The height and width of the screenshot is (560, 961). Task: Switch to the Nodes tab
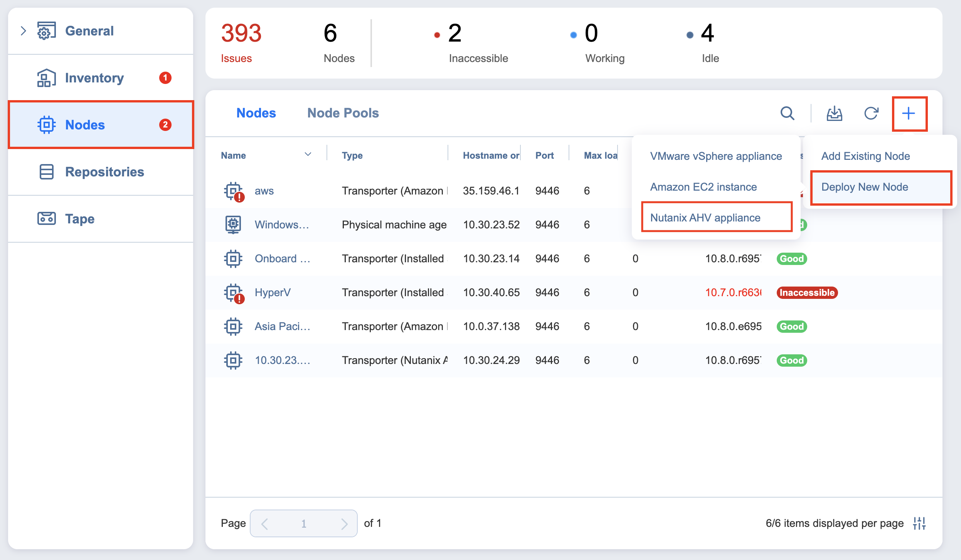(x=256, y=113)
